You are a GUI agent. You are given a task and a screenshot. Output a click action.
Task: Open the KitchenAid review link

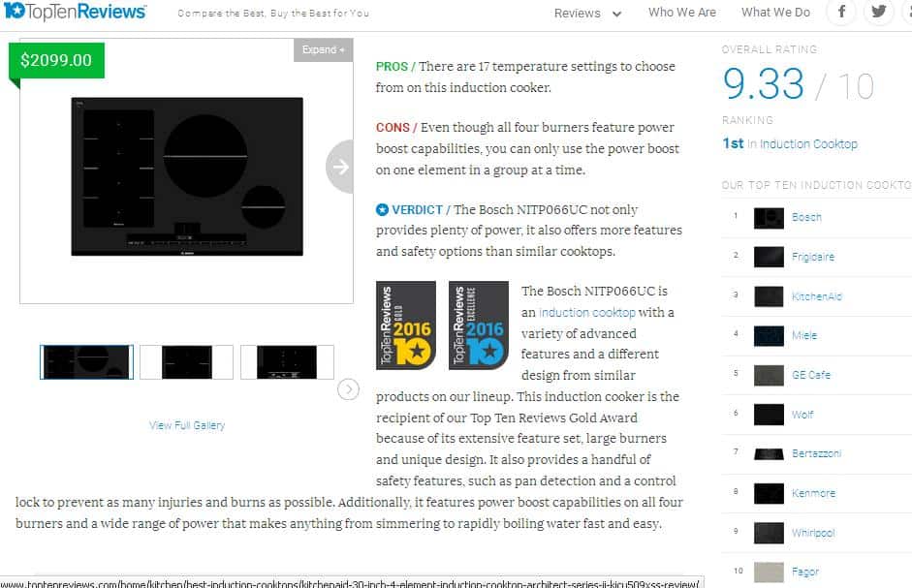click(817, 296)
